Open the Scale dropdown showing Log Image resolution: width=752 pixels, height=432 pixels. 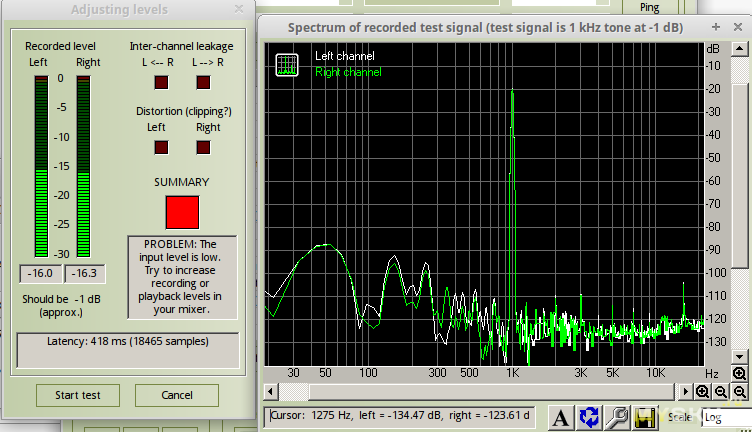click(x=726, y=417)
